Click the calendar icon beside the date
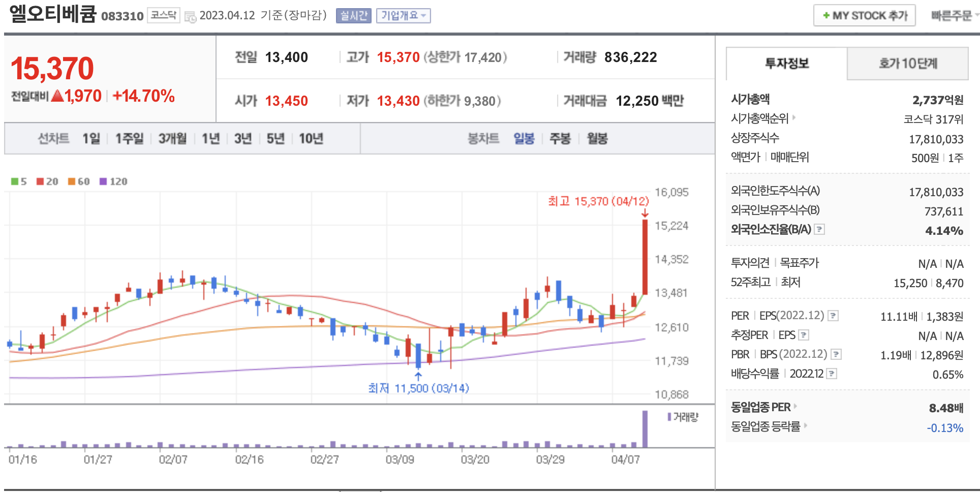The image size is (980, 492). tap(190, 17)
